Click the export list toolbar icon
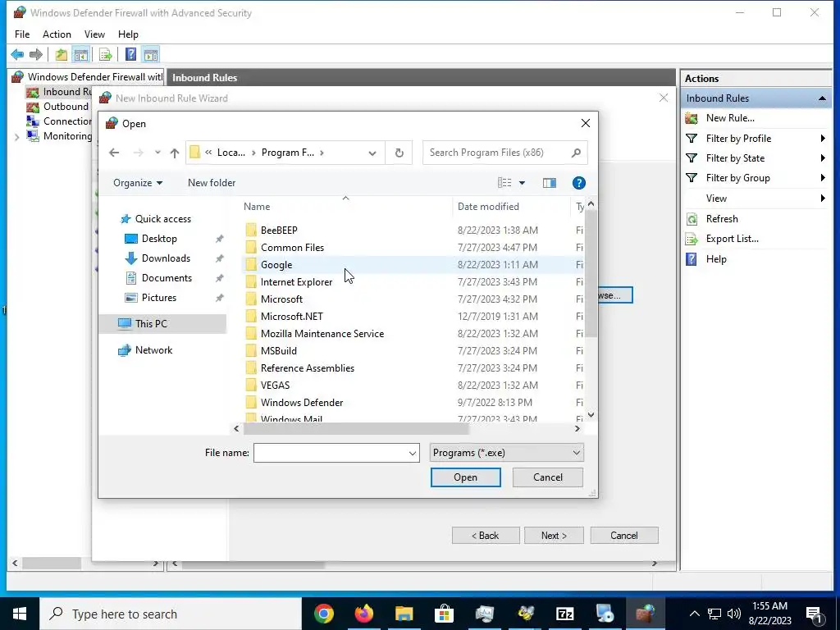The width and height of the screenshot is (840, 630). coord(106,54)
